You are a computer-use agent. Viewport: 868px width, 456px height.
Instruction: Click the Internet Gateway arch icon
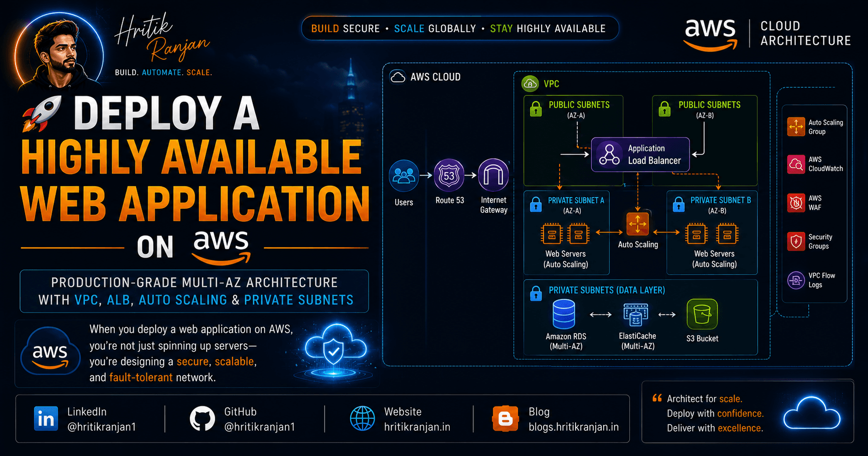tap(493, 176)
